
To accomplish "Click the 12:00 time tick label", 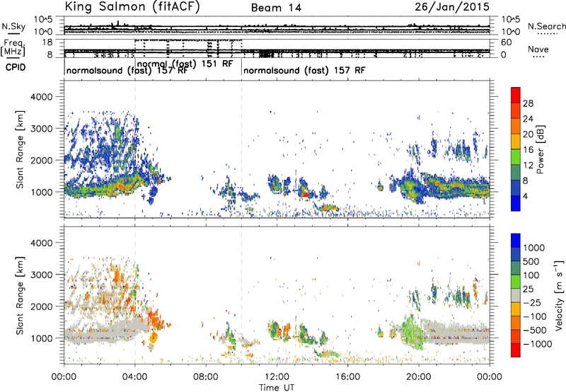I will click(277, 377).
